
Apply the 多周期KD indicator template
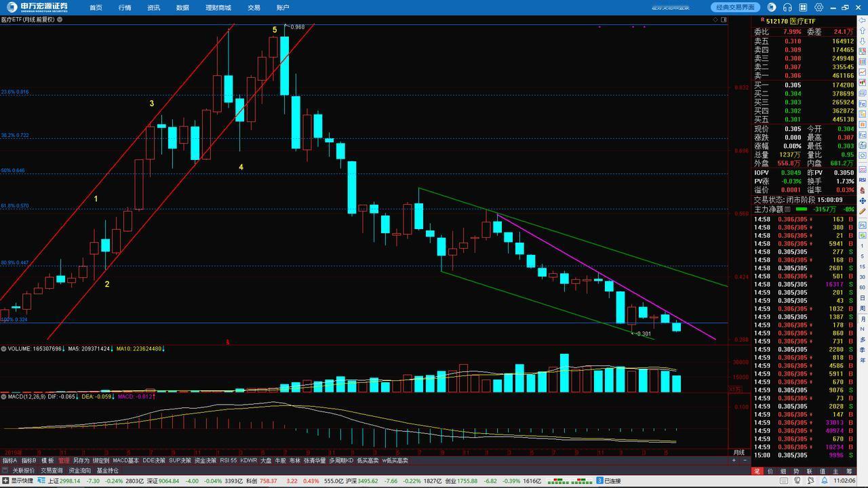341,460
